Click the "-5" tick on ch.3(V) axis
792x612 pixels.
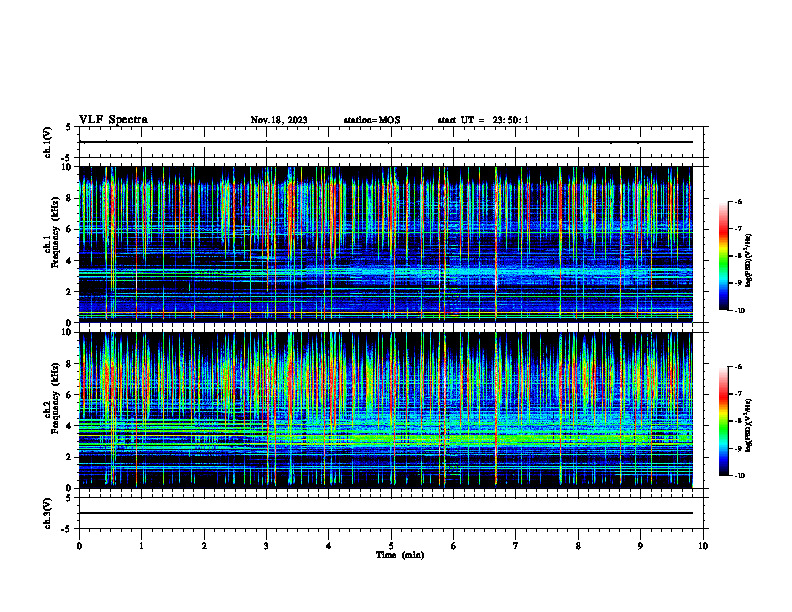coord(66,530)
